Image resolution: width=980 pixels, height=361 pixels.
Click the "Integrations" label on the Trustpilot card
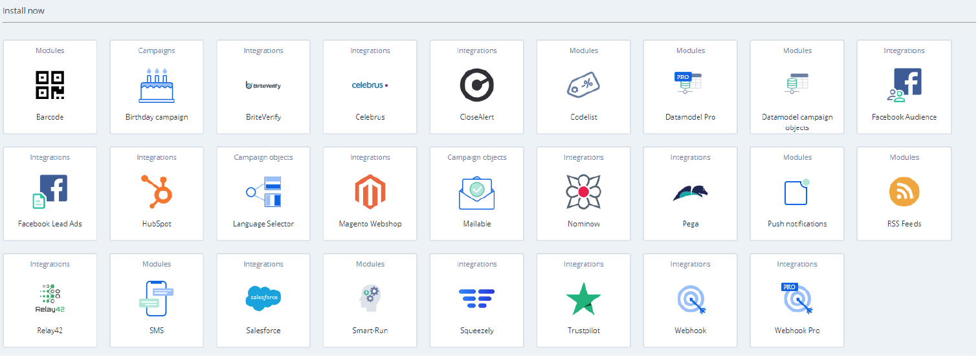pos(584,265)
